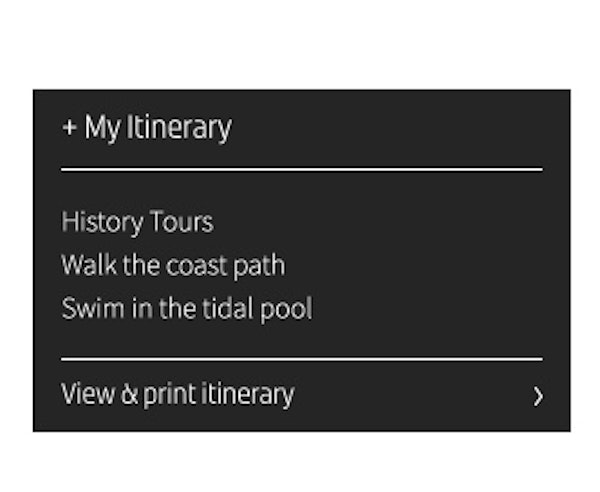Open Swim in the tidal pool
This screenshot has width=600, height=492.
point(187,308)
